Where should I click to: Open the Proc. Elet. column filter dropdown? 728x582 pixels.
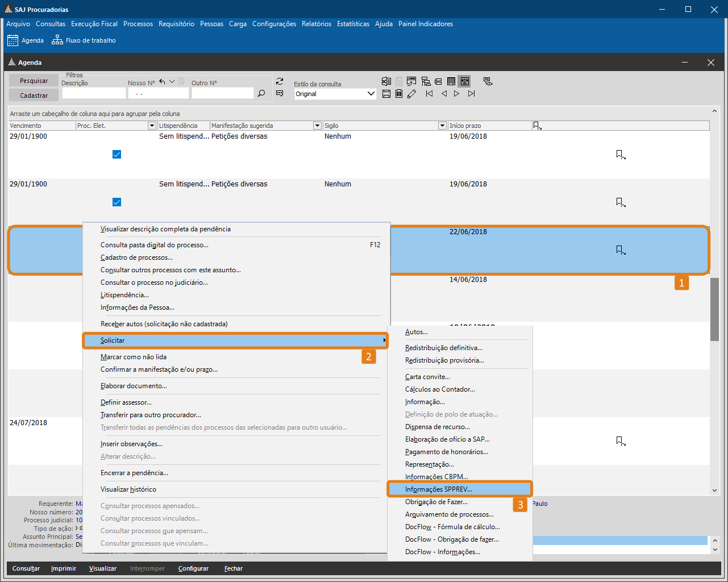coord(152,126)
